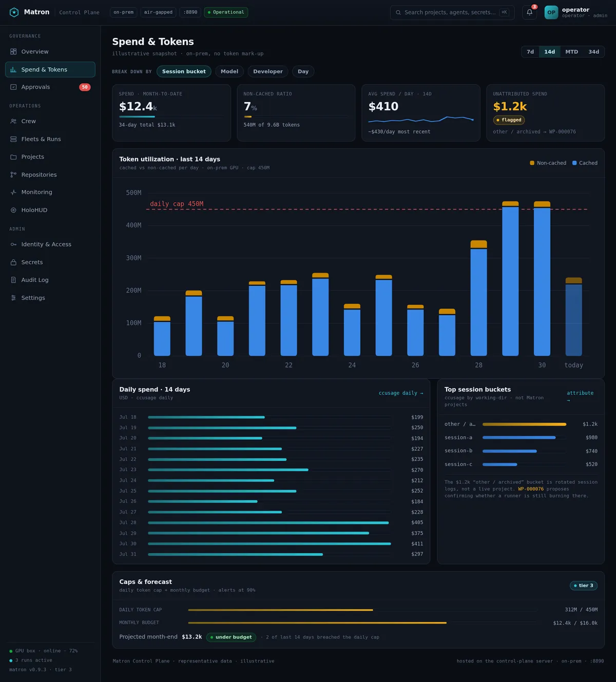Viewport: 616px width, 682px height.
Task: Click the Approvals 50 count badge
Action: tap(85, 87)
